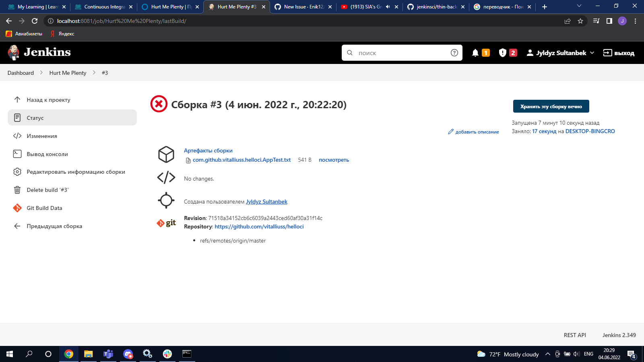Click the search help question mark icon
This screenshot has width=644, height=362.
coord(454,53)
